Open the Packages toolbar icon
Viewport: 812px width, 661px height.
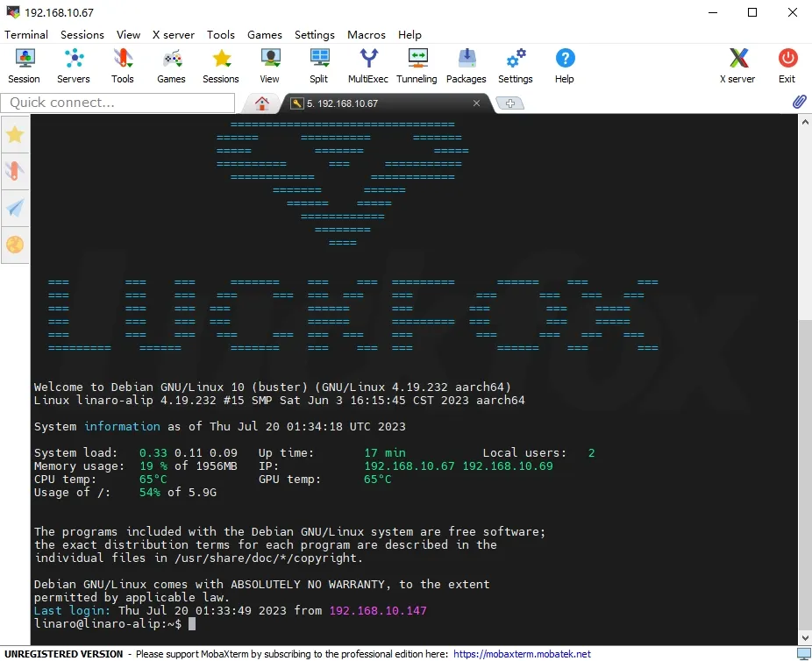(467, 66)
